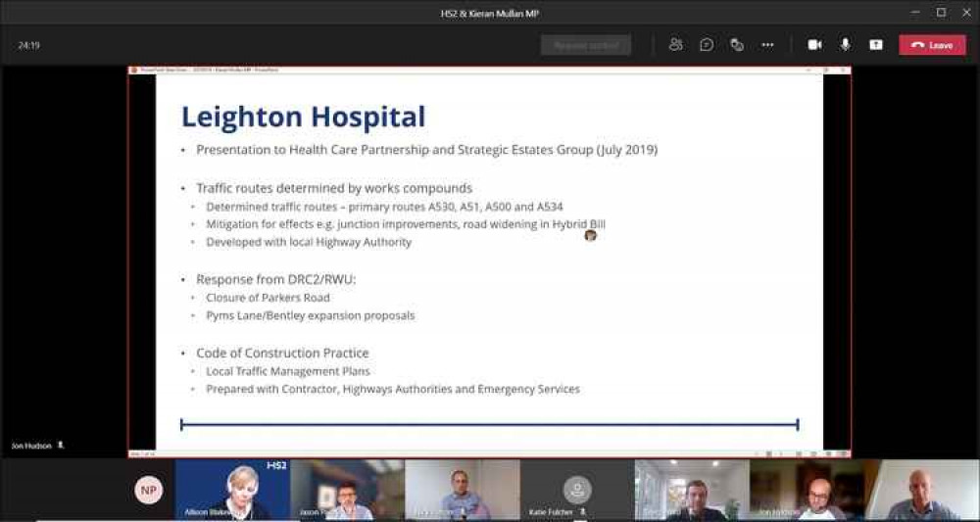Select the bald man's video tile on far right
Viewport: 980px width, 522px height.
922,490
